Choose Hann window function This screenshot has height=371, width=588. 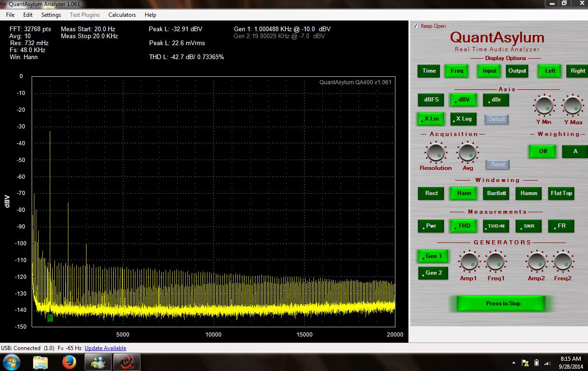[x=464, y=193]
